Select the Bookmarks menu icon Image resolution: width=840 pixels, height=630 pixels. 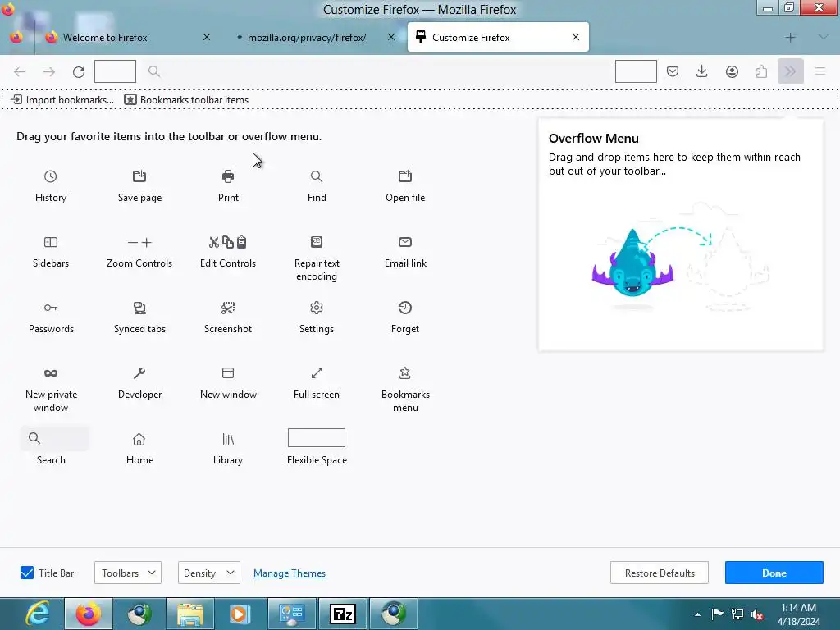405,373
